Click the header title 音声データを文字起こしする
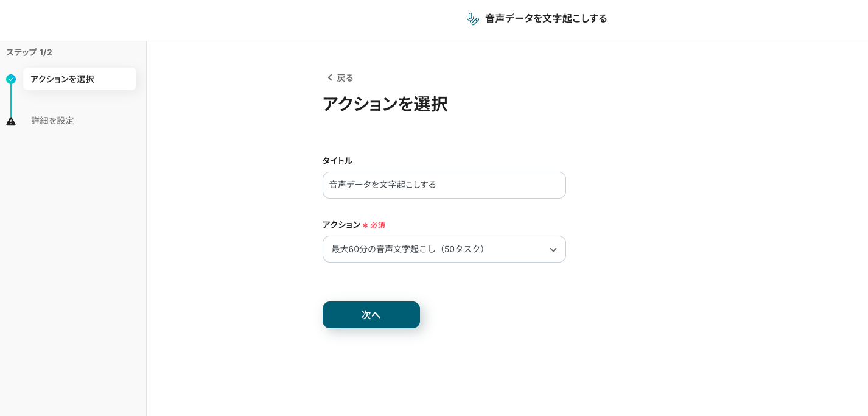Viewport: 868px width, 416px height. click(546, 19)
